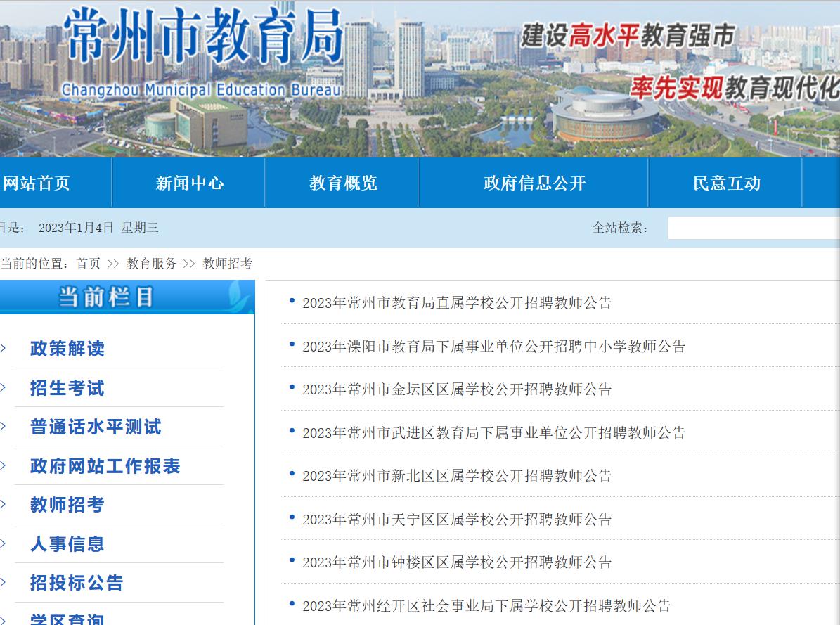Open 人事信息 in the sidebar
This screenshot has height=625, width=840.
pos(67,543)
